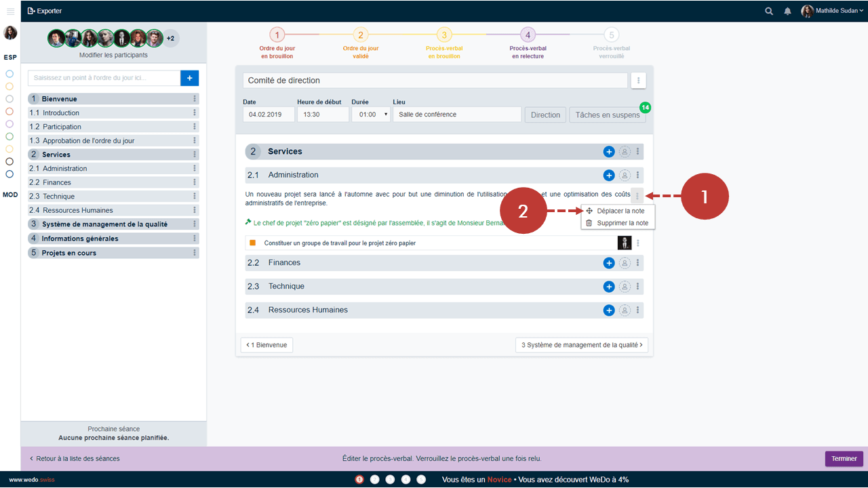The width and height of the screenshot is (868, 488).
Task: Click blue plus icon on Services heading
Action: pos(608,152)
